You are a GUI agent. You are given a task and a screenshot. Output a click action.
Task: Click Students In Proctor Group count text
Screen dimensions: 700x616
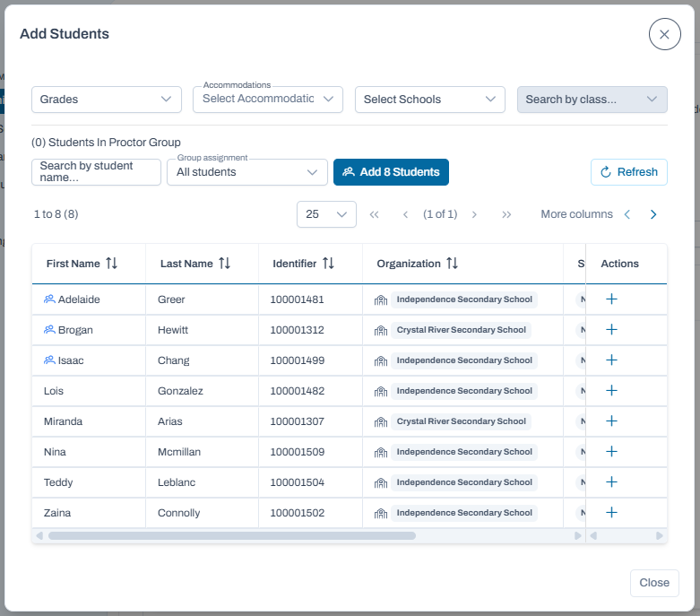click(x=106, y=143)
